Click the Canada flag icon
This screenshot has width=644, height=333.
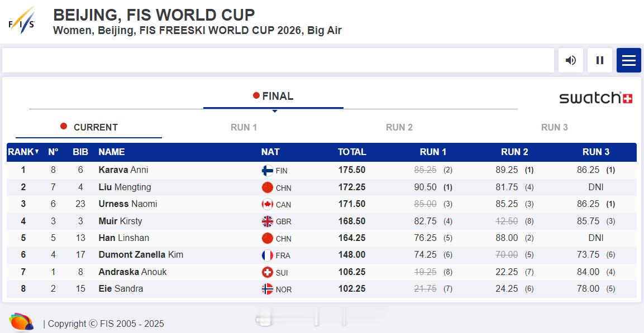[268, 205]
